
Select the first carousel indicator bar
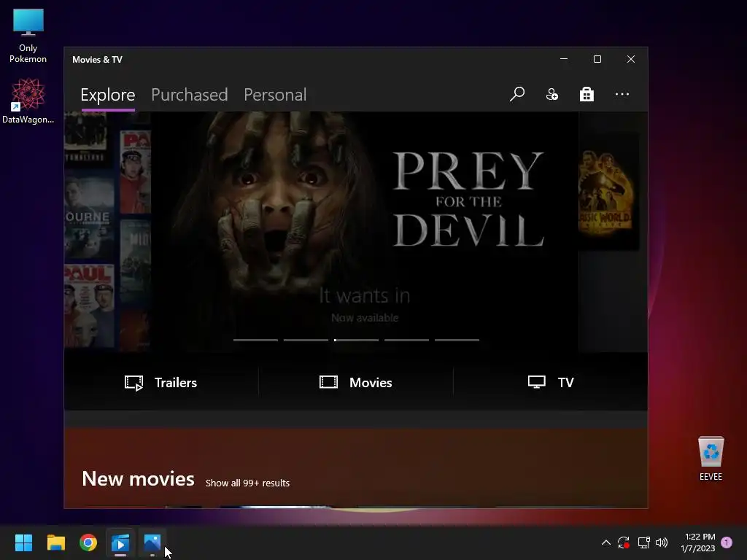[x=255, y=340]
